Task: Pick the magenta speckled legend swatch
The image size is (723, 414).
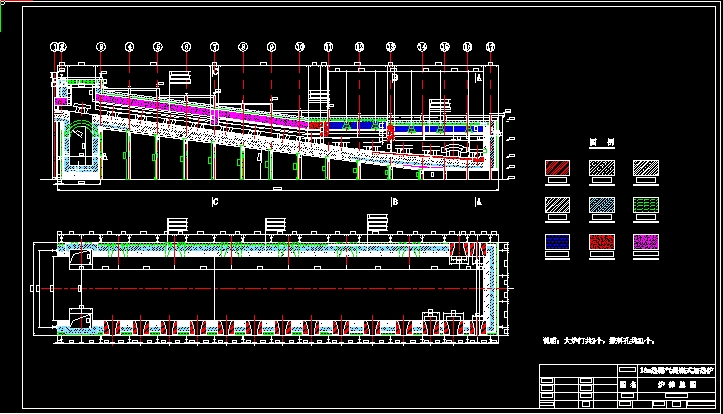Action: (x=646, y=242)
